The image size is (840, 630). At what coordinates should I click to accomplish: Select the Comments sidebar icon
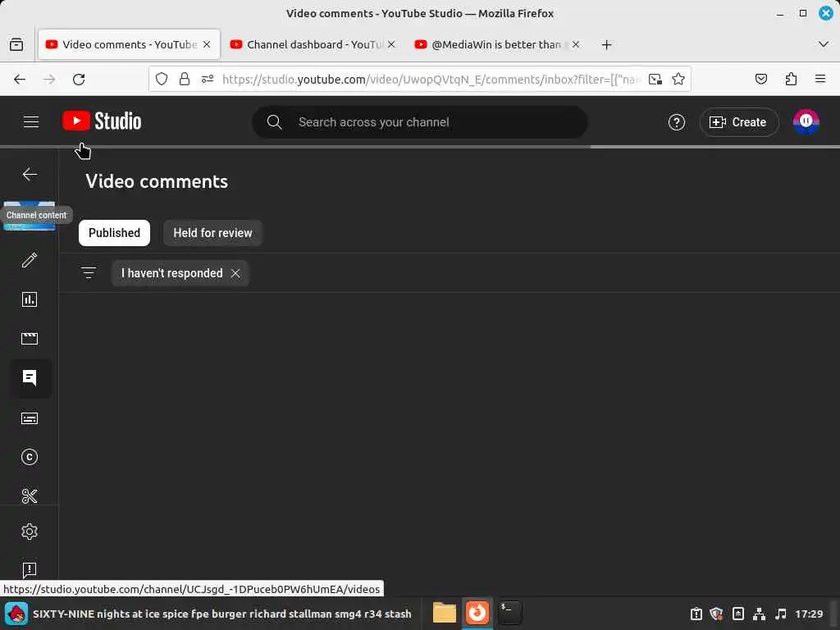point(30,378)
